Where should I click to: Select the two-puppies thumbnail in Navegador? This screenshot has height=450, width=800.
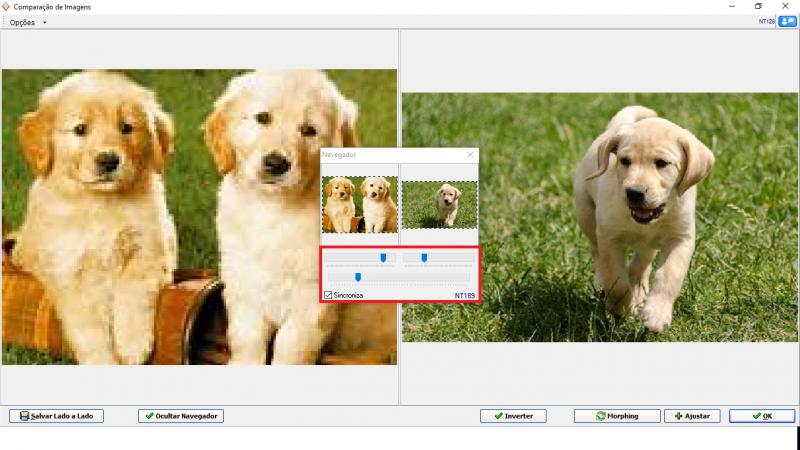coord(360,204)
